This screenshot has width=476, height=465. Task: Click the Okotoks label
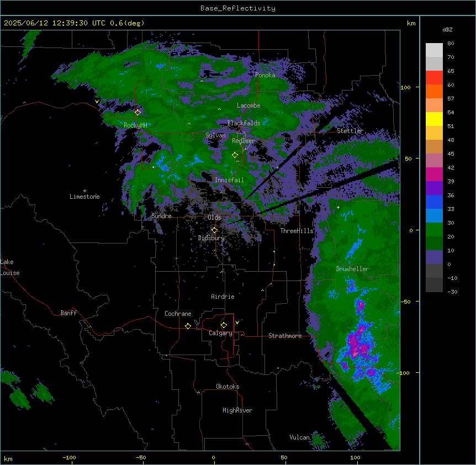click(228, 387)
